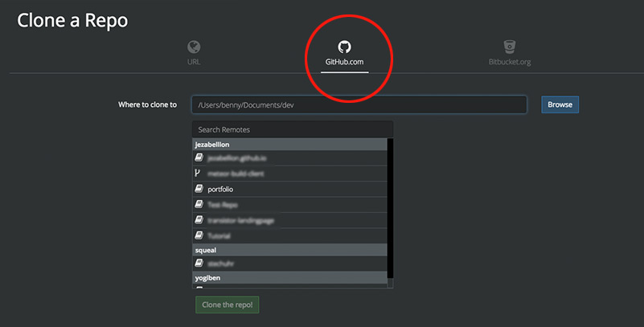644x327 pixels.
Task: Click into the Search Remotes box
Action: 293,129
